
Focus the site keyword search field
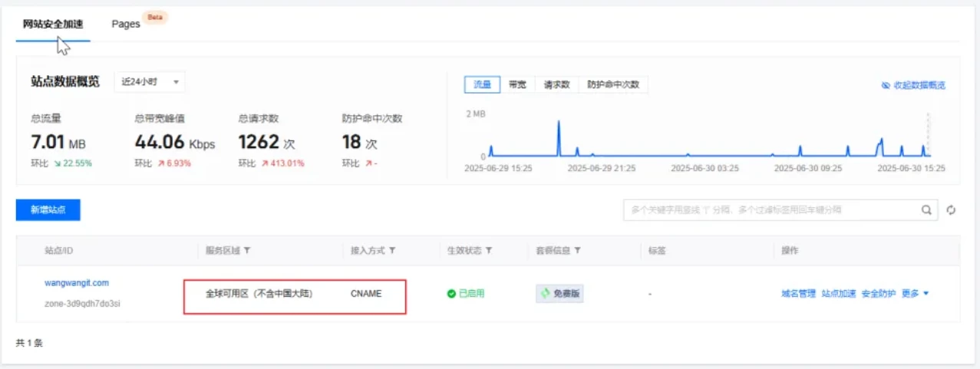click(x=770, y=209)
